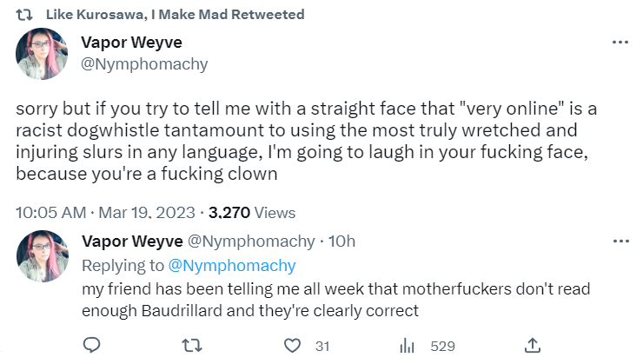Open the reply tweet's three-dot more menu
Viewport: 643px width, 364px height.
[620, 241]
